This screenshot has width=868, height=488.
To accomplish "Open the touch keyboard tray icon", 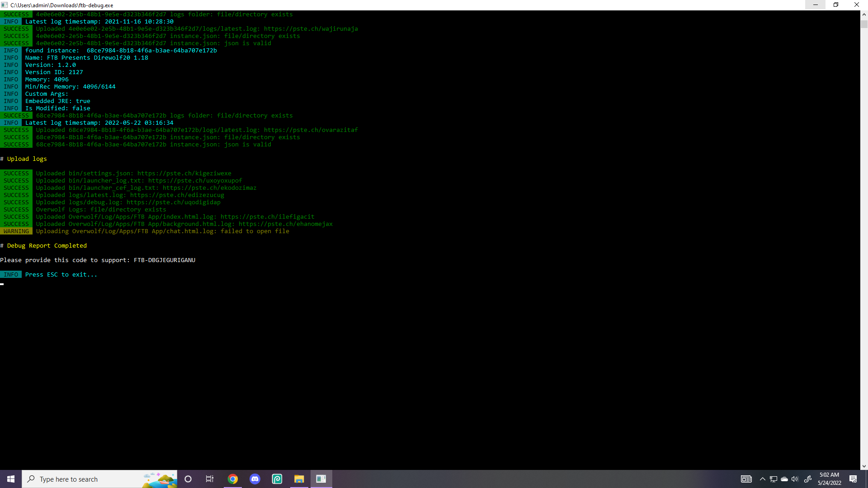I will click(746, 479).
